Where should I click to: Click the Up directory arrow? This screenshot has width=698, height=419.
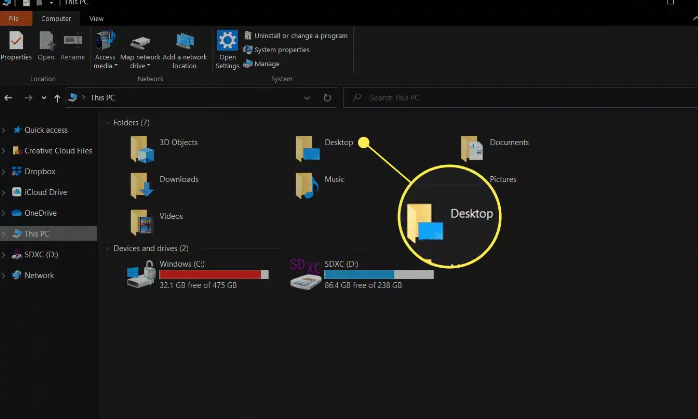pos(58,98)
